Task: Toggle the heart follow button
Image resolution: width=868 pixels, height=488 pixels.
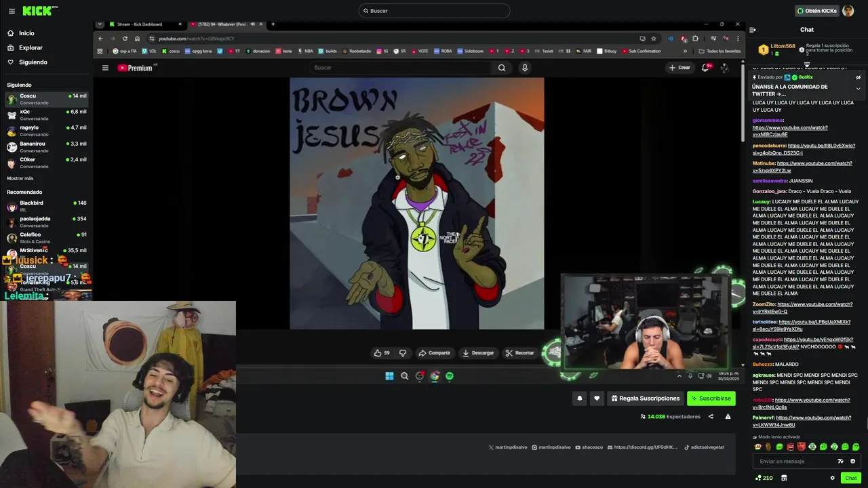Action: 597,399
